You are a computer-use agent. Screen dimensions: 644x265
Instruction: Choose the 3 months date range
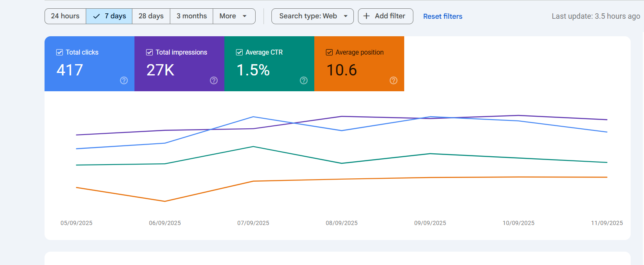point(191,16)
